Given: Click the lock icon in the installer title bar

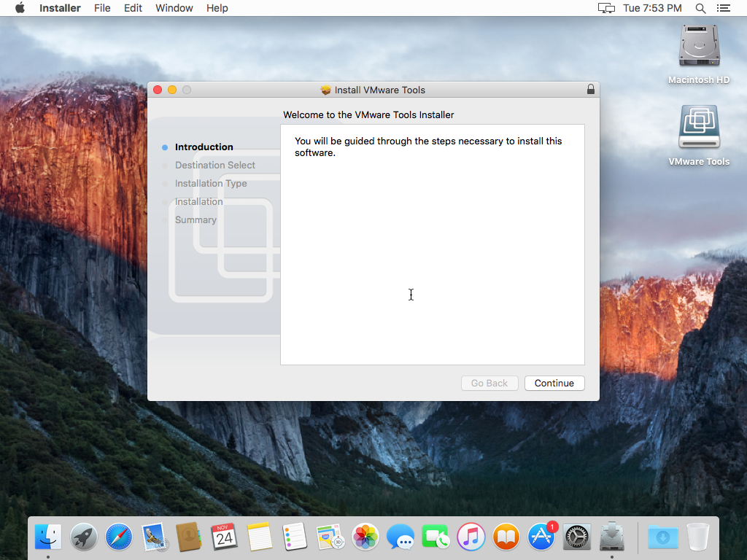Looking at the screenshot, I should tap(591, 90).
